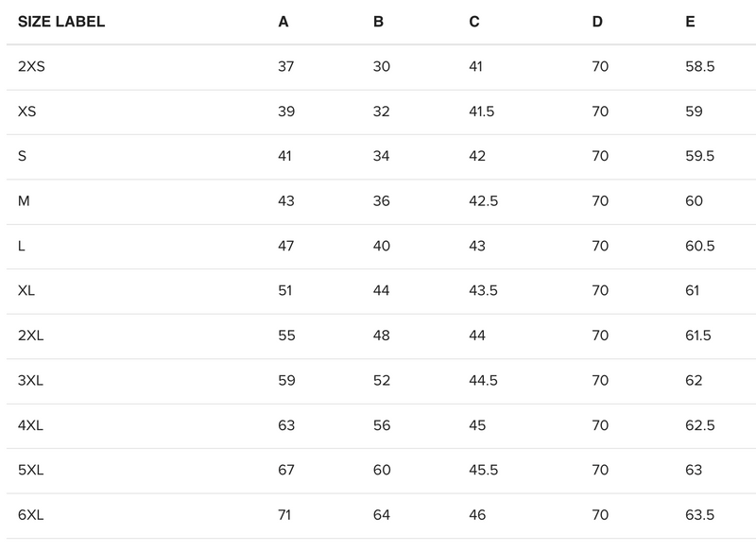Click the 45.5 value in the 5XL row

click(483, 471)
